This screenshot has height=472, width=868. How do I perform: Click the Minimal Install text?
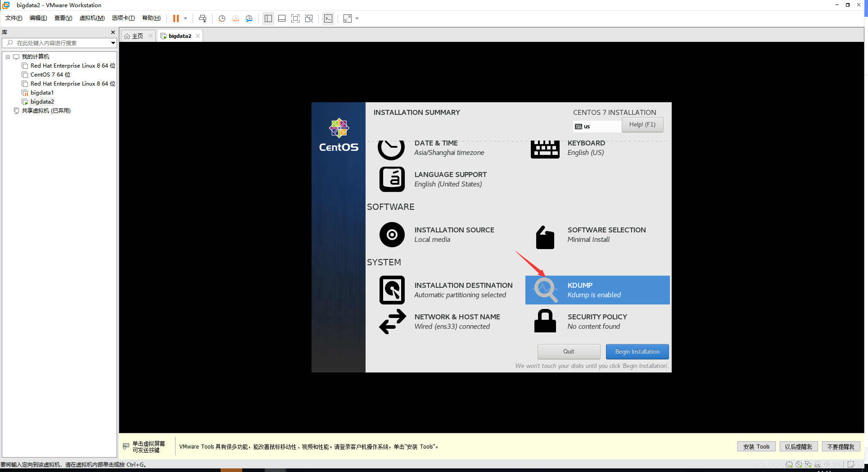coord(588,240)
